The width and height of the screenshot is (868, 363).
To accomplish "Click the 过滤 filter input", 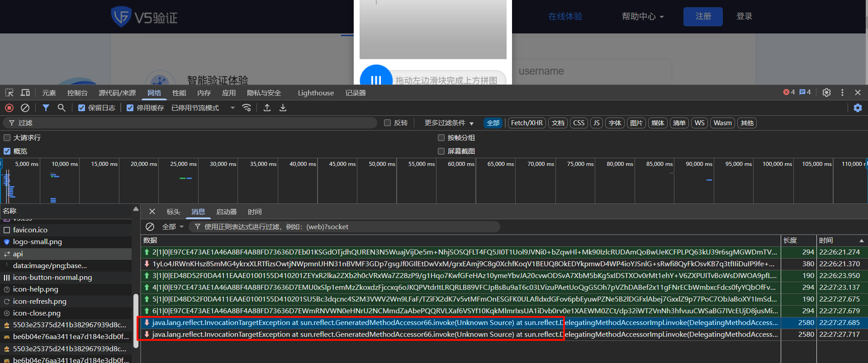I will click(190, 123).
